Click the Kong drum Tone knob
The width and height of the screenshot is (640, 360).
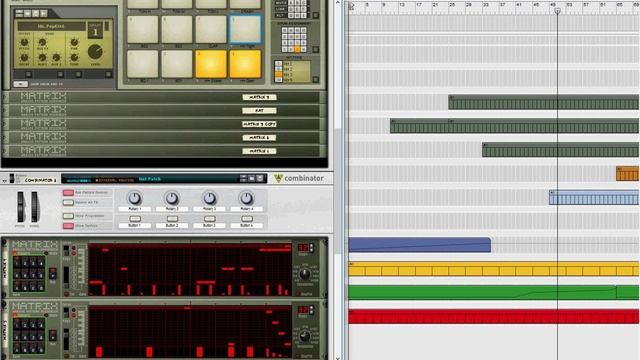(74, 58)
